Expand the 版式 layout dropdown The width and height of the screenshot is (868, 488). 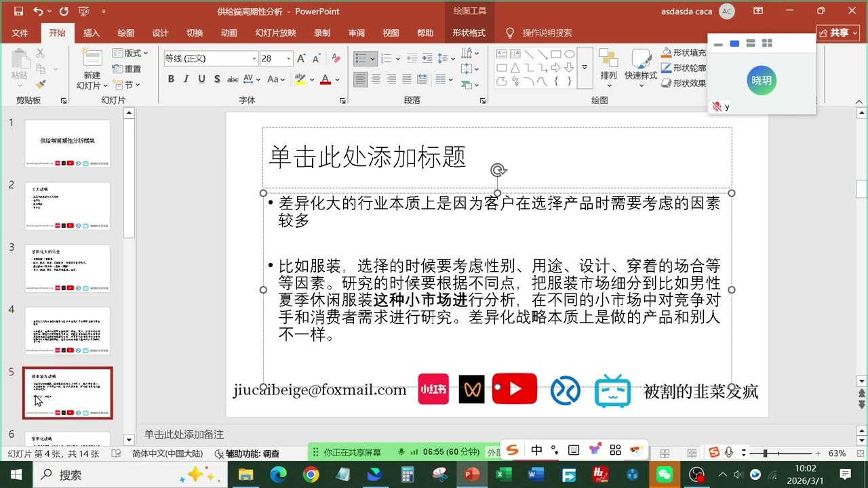coord(130,53)
